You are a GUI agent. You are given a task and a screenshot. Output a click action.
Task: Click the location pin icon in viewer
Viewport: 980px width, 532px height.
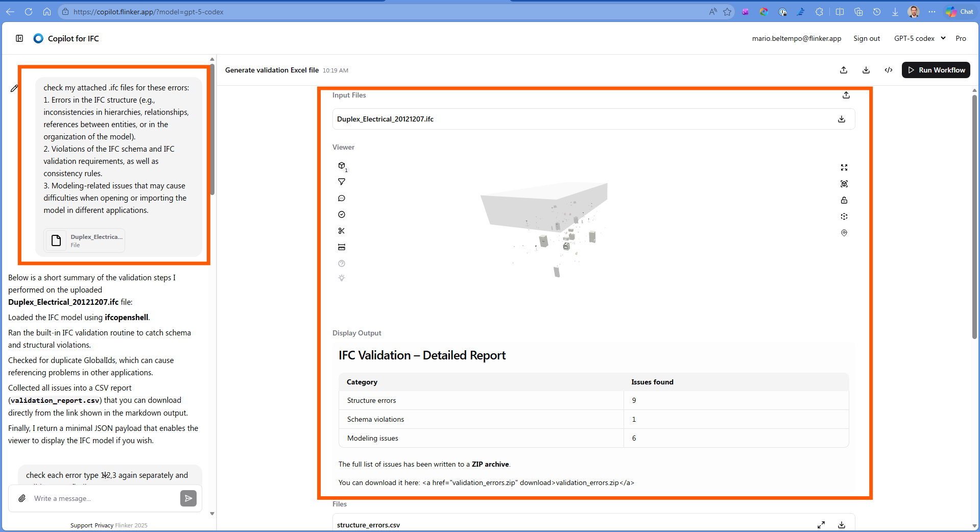pos(844,233)
